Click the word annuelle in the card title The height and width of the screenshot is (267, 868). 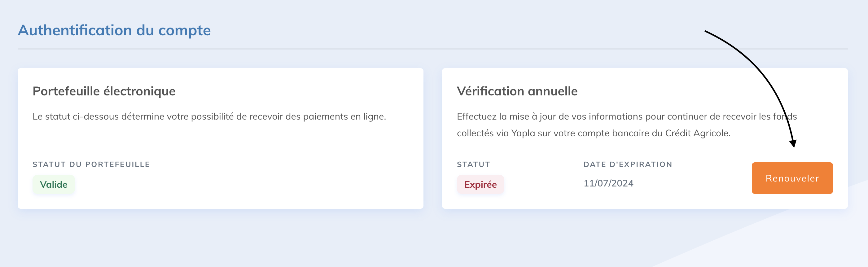tap(552, 91)
